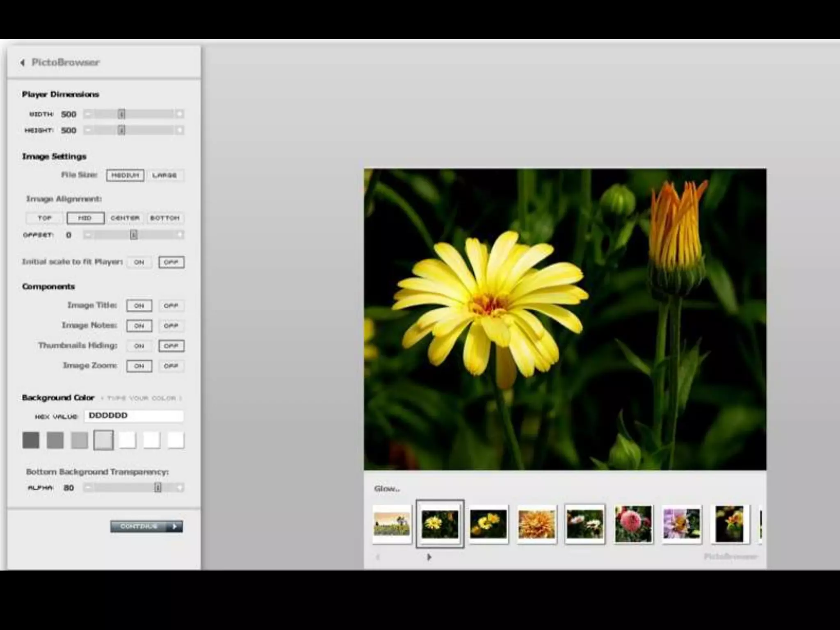Enable initial scale to fit player

click(139, 262)
